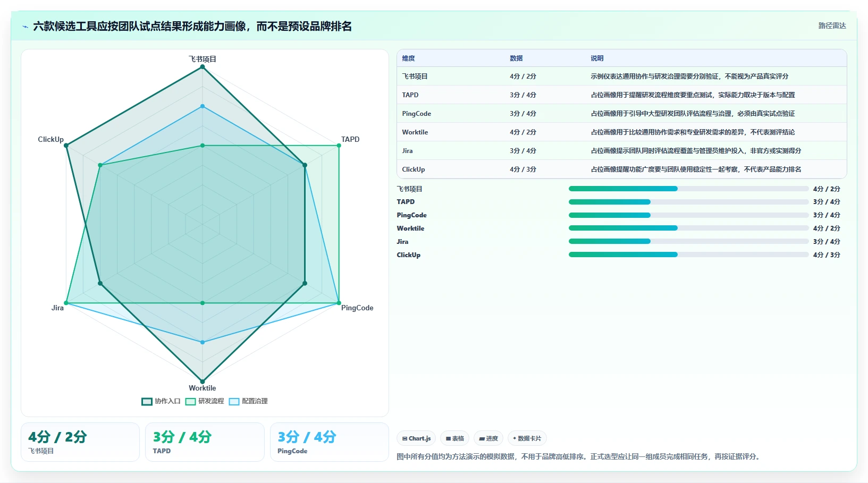
Task: Open the 飞书项目 score card
Action: (x=80, y=442)
